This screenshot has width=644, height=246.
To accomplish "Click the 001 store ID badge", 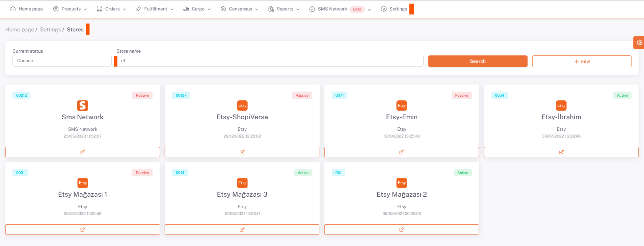I will pos(339,173).
